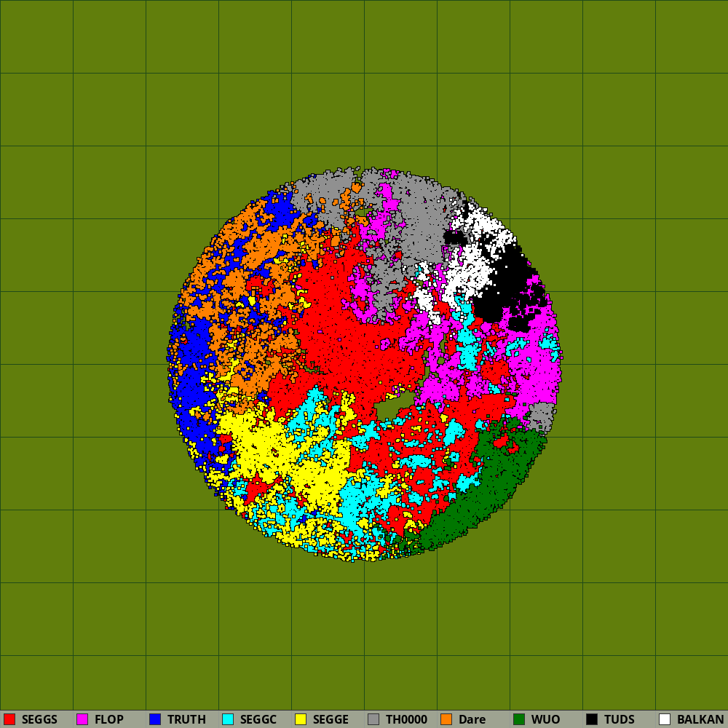
Task: Click the gray TH0000 color box
Action: (373, 719)
